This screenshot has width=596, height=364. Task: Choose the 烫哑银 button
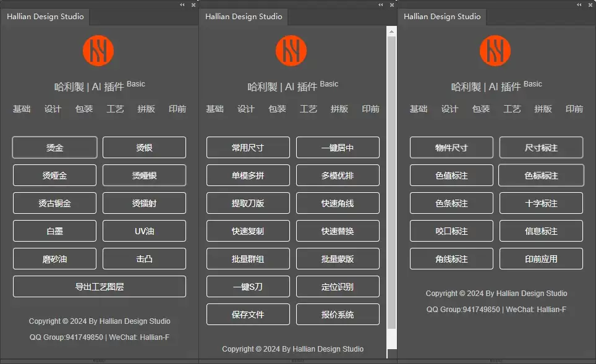click(145, 175)
